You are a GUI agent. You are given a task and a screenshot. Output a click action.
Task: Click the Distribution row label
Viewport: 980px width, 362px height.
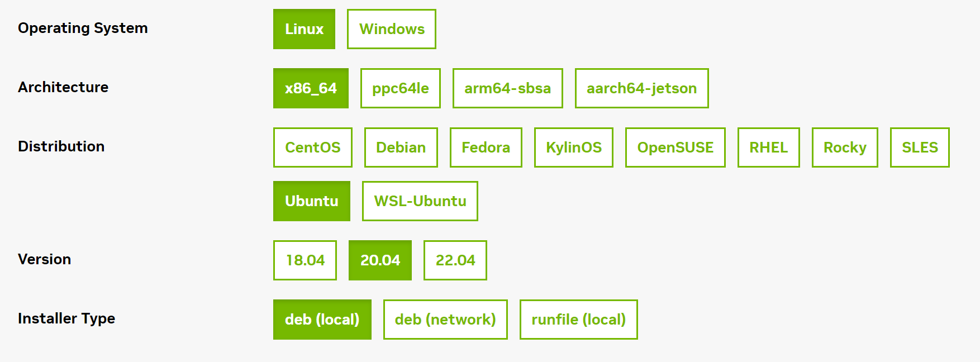click(61, 146)
